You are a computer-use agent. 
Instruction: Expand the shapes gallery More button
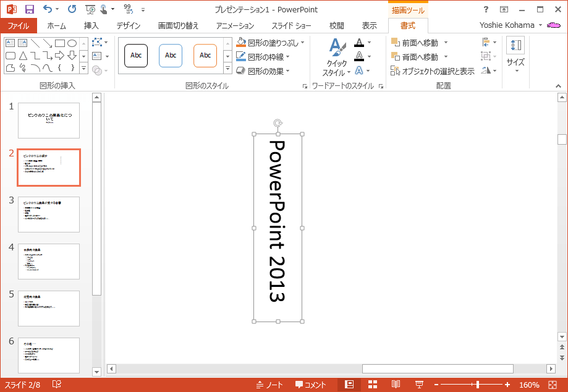[83, 68]
